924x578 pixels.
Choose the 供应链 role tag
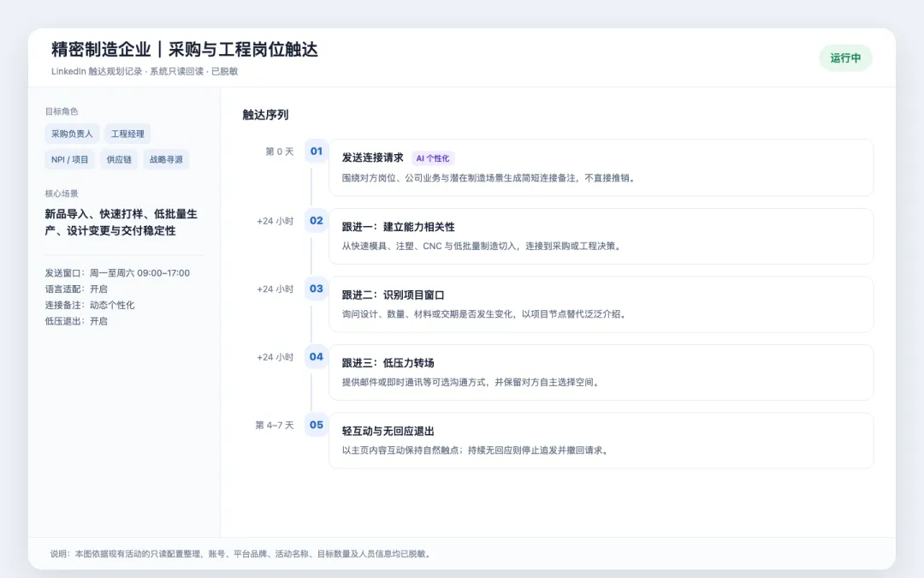pos(119,159)
